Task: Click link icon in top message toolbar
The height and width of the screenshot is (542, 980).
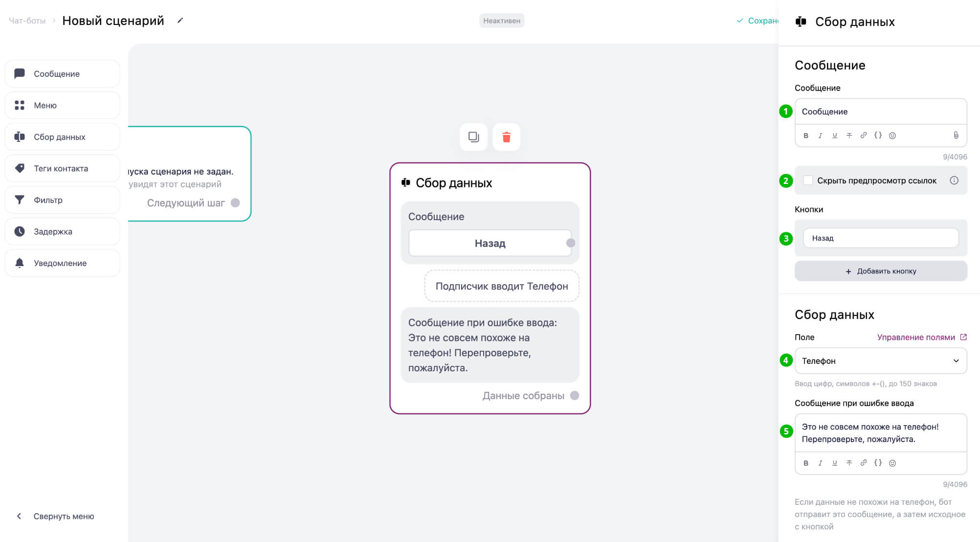Action: coord(864,135)
